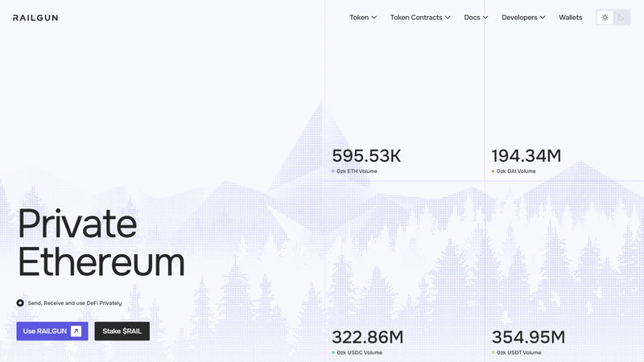Screen dimensions: 644x362
Task: Click the arrow icon on Use RAILGUN
Action: 76,331
